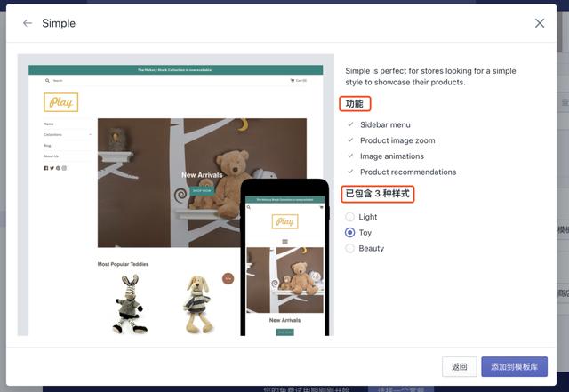Viewport: 569px width, 392px height.
Task: Click the back arrow next to Simple
Action: click(x=28, y=23)
